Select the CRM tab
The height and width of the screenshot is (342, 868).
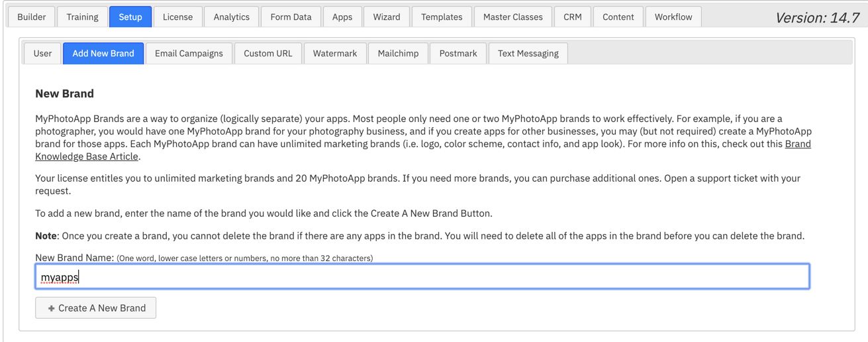573,17
